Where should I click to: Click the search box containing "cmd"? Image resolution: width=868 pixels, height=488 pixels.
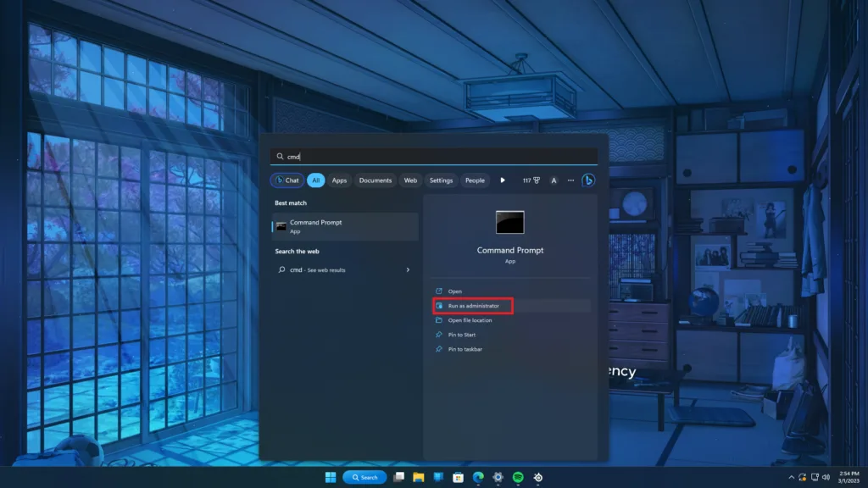click(433, 157)
